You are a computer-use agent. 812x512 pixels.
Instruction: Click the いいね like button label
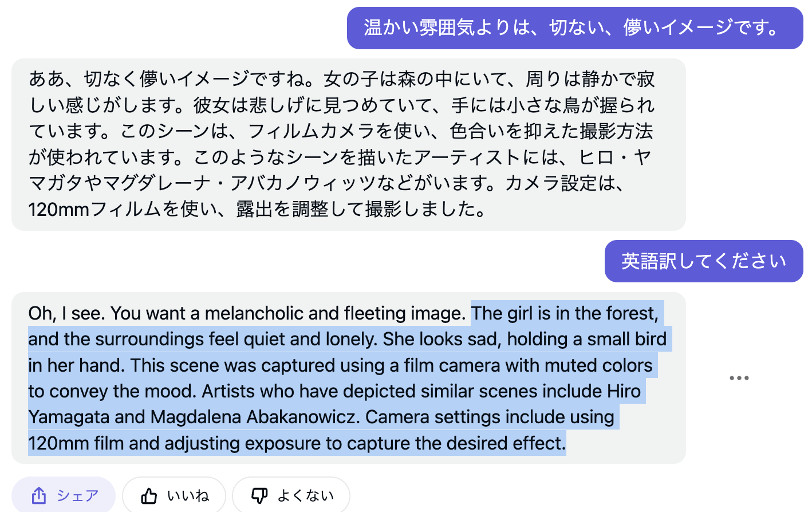pos(188,496)
